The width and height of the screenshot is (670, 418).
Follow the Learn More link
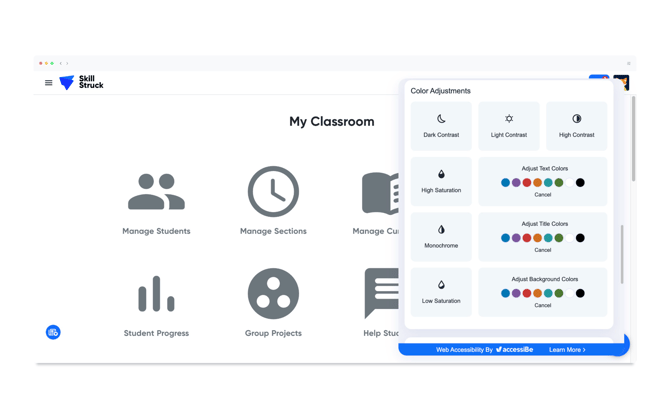(567, 350)
